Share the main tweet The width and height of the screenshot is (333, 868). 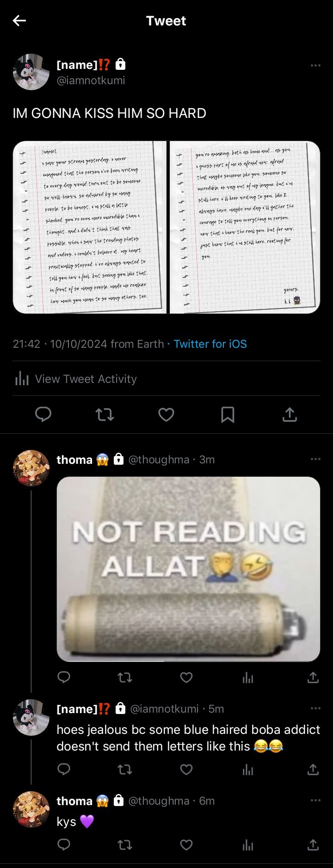[290, 415]
